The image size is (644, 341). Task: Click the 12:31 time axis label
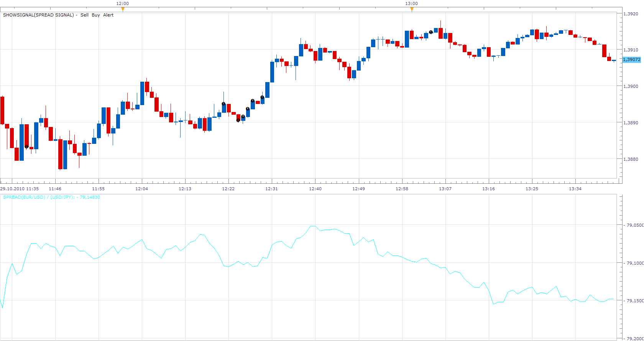[272, 189]
